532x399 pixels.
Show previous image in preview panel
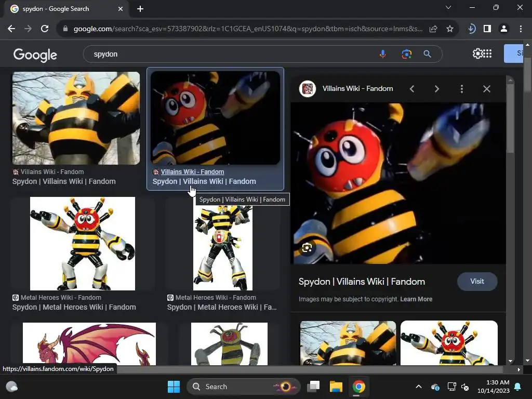coord(412,89)
